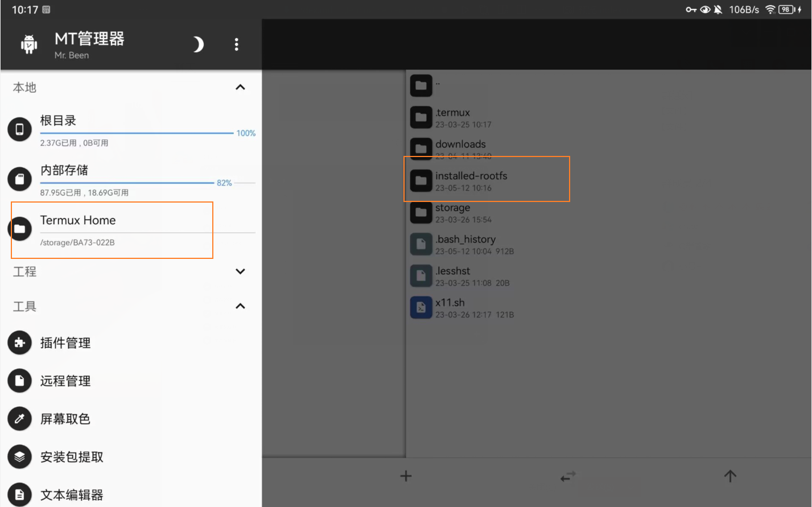
Task: Open 内部存储 SD card icon
Action: click(x=19, y=179)
